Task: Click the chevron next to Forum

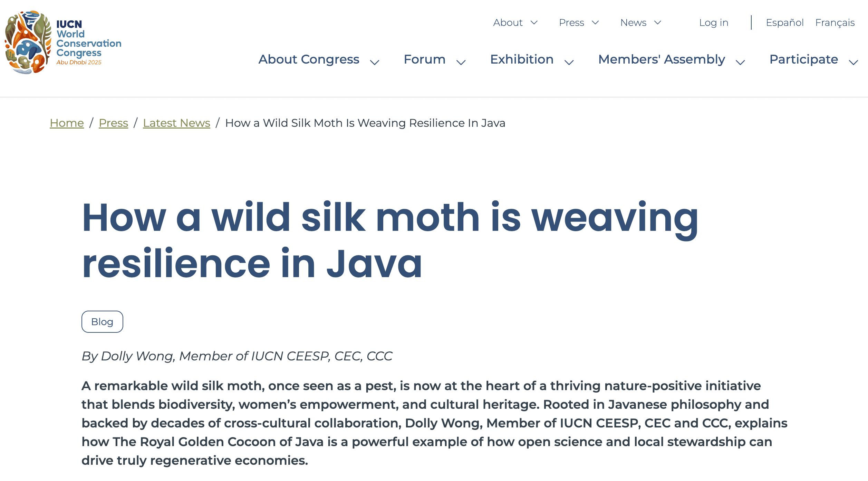Action: [x=461, y=62]
